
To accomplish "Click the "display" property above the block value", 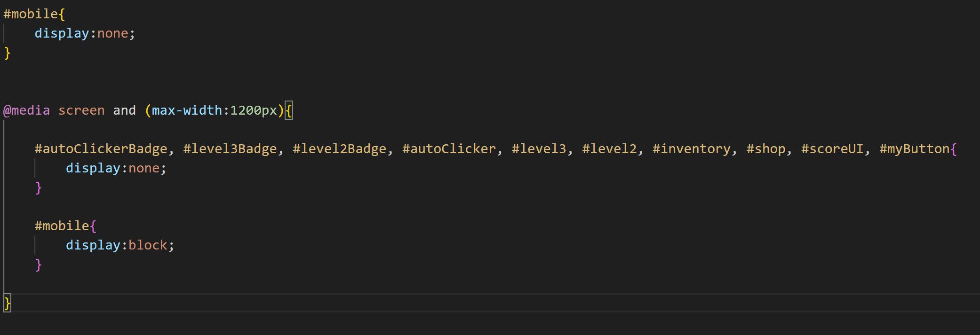I will [x=93, y=245].
